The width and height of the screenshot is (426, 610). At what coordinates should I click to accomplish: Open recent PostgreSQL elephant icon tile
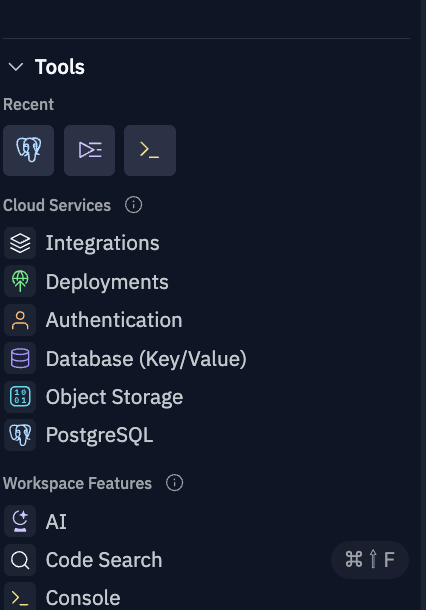(x=28, y=150)
